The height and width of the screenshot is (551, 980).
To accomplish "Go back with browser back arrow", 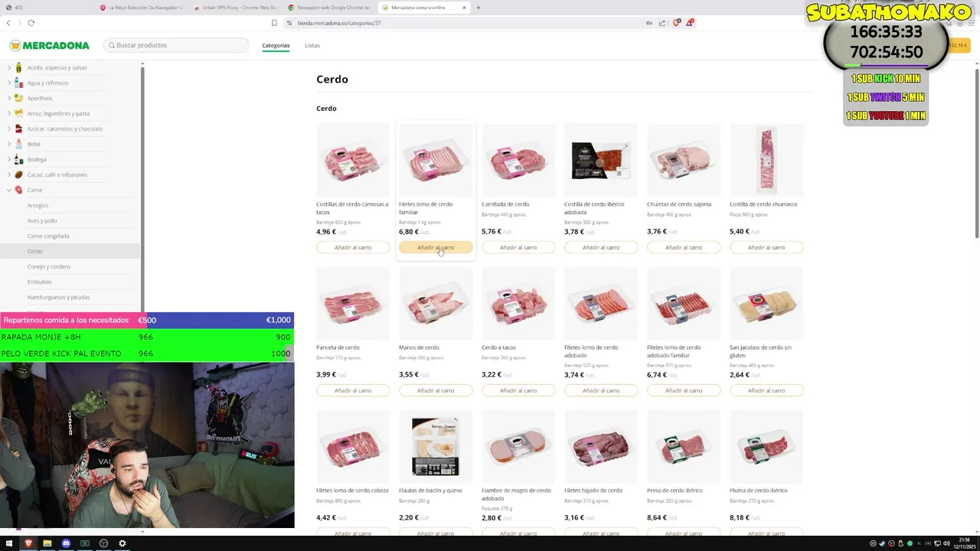I will pos(8,23).
